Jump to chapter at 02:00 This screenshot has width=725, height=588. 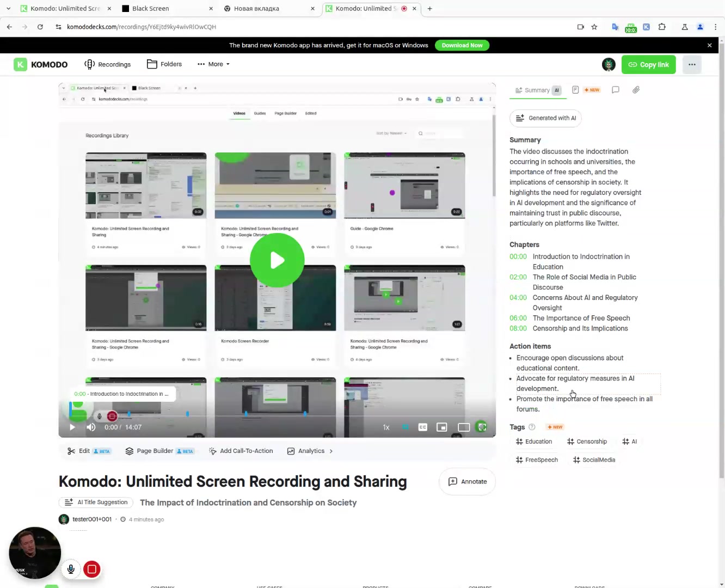click(x=518, y=278)
